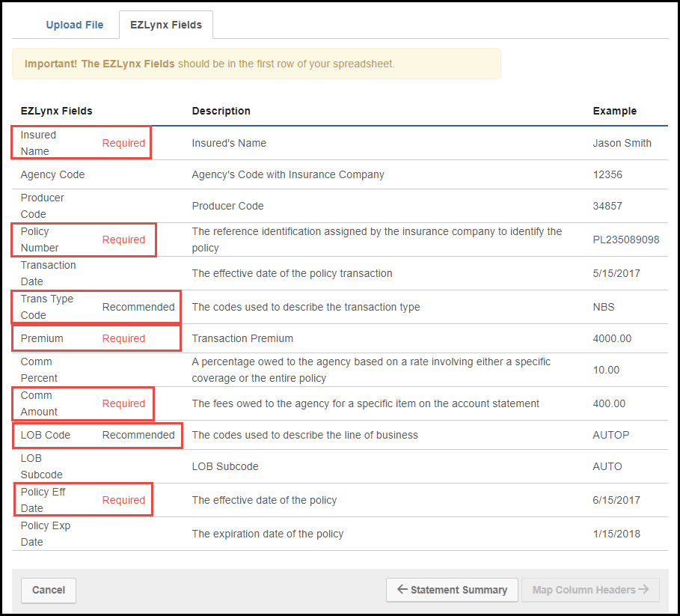Select the Policy Eff Date field label
680x616 pixels.
pos(43,500)
